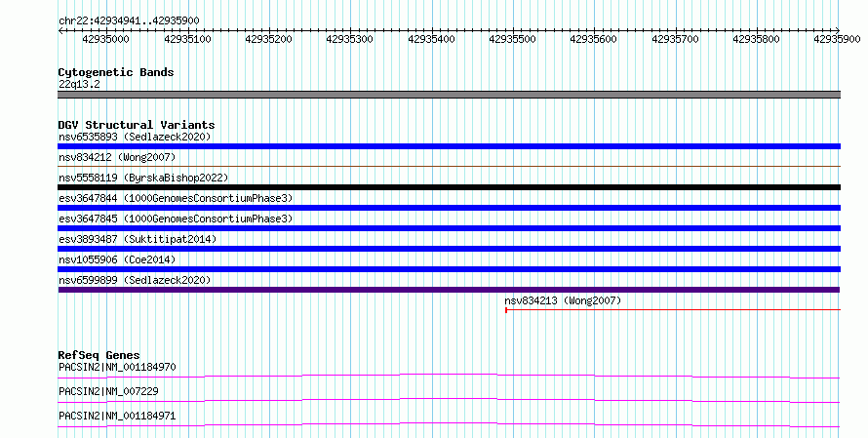
Task: Open variant nsv1055906 (Coe2014) label
Action: [x=117, y=259]
